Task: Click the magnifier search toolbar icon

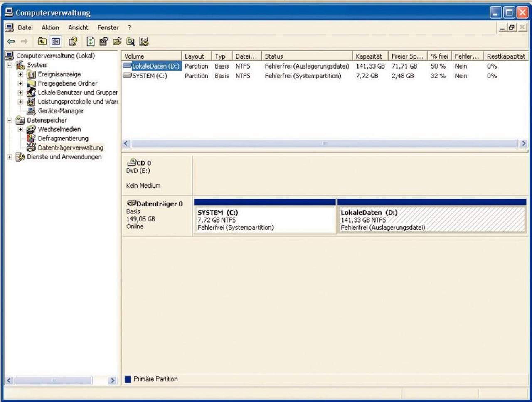Action: 131,41
